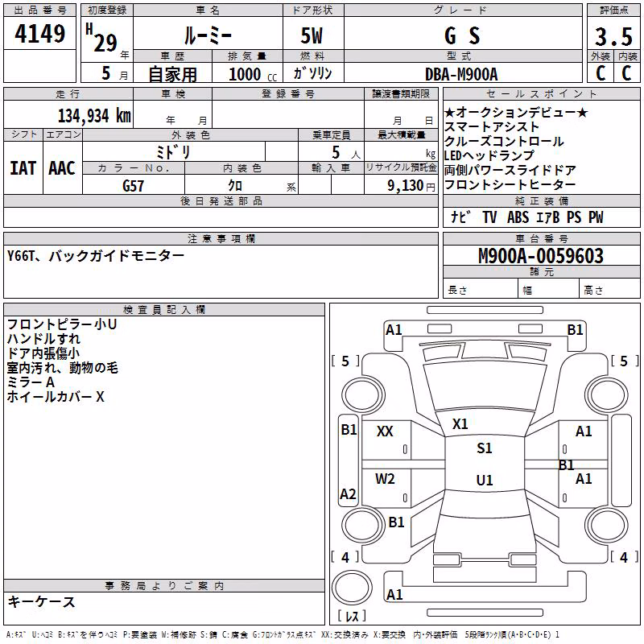The width and height of the screenshot is (644, 644).
Task: Click the ナビ equipment entry
Action: point(461,217)
